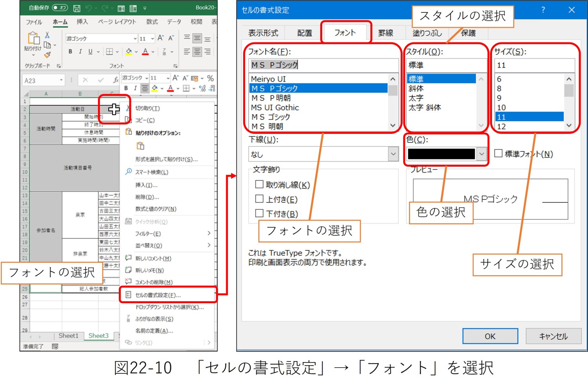Click the mini toolbar Bold button
Viewport: 588px width, 388px height.
pyautogui.click(x=126, y=88)
